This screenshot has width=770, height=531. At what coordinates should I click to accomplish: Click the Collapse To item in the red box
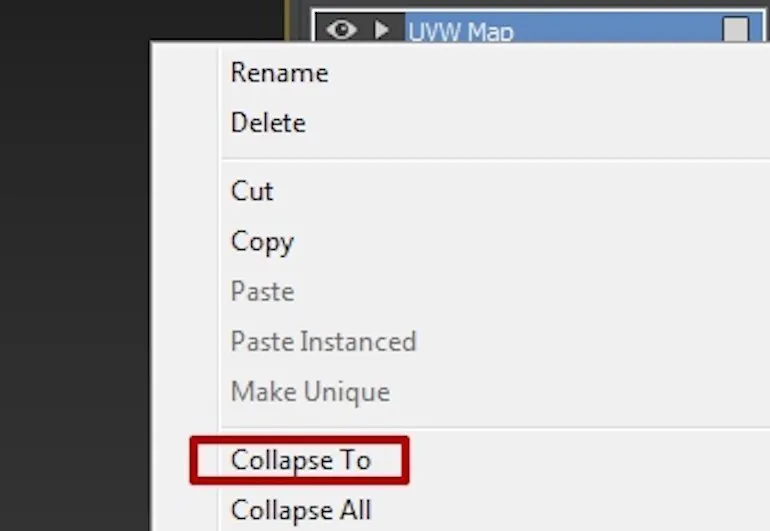tap(300, 460)
